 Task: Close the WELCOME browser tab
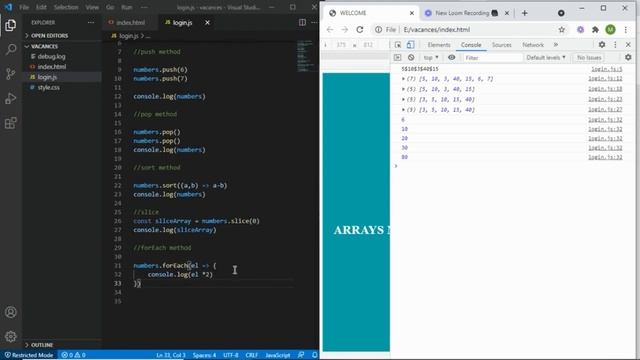point(412,13)
